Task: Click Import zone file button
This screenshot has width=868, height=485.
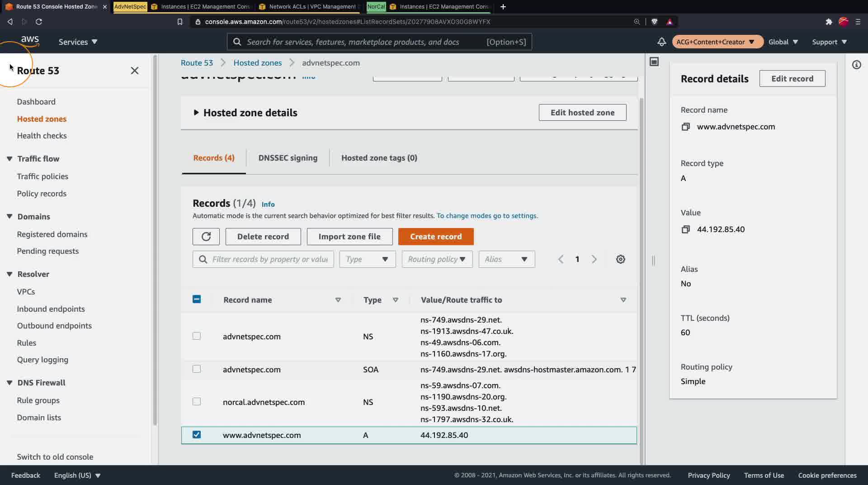Action: click(x=349, y=237)
